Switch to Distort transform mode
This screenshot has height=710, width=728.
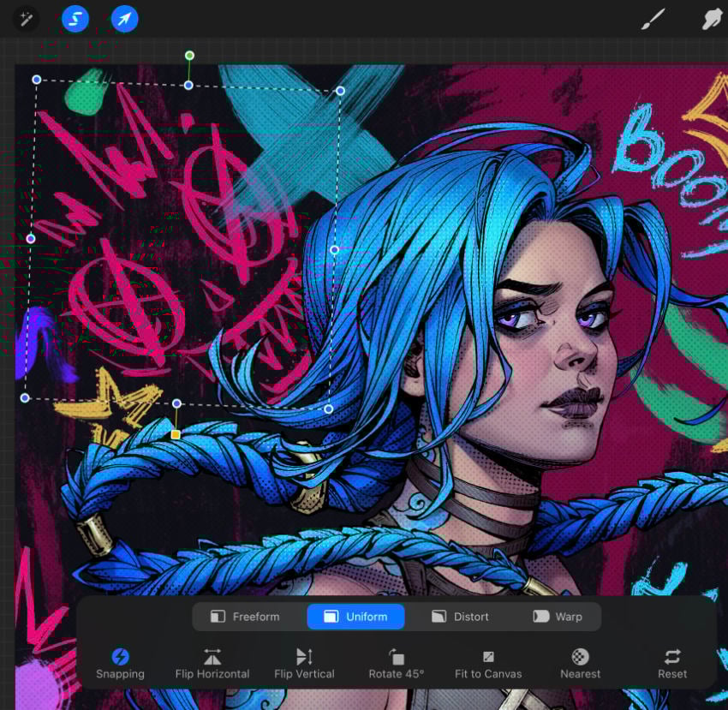click(x=460, y=617)
